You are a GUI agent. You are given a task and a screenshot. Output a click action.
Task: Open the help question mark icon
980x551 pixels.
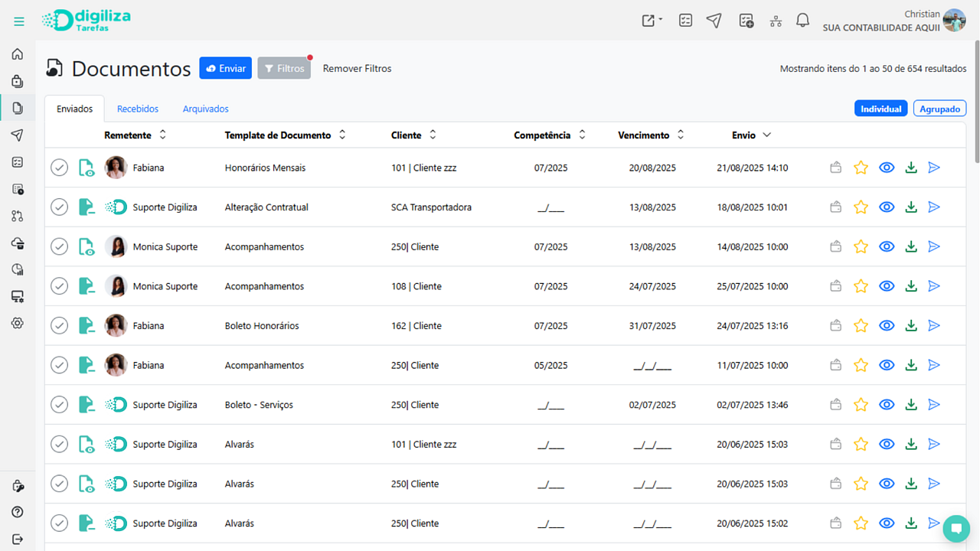pos(18,512)
